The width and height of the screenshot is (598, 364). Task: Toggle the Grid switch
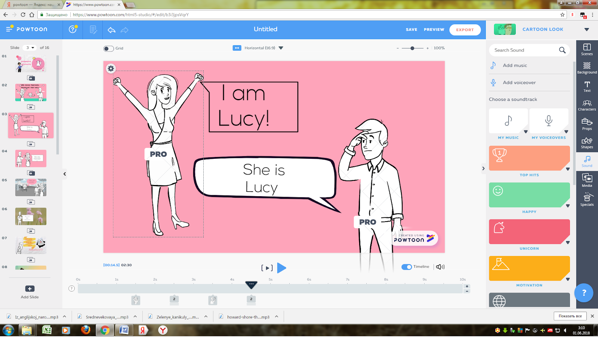pos(108,49)
